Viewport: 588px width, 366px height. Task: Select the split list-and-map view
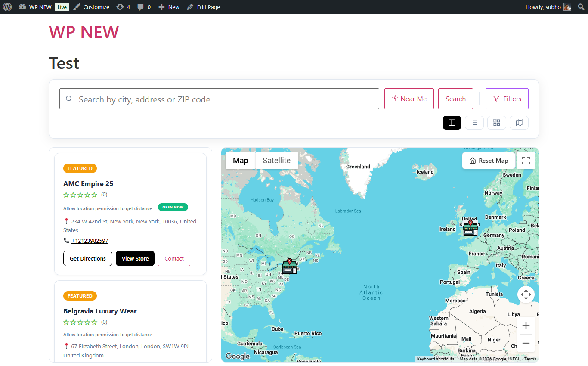click(452, 123)
